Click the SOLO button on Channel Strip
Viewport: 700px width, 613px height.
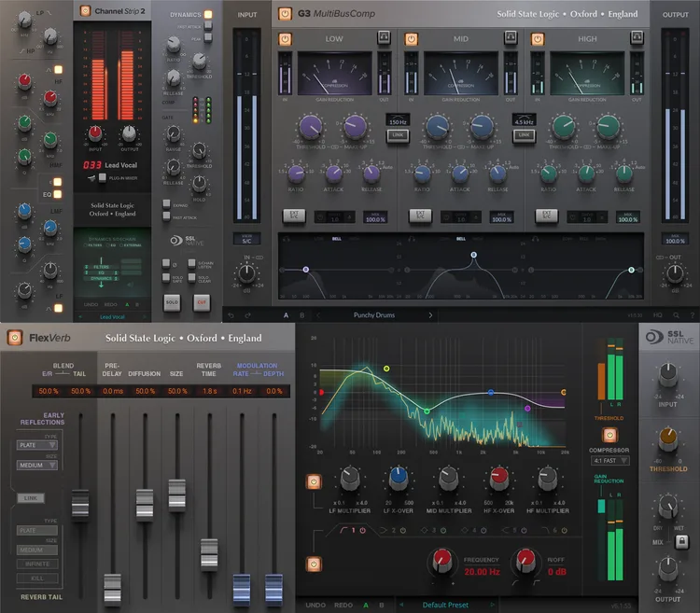tap(172, 302)
